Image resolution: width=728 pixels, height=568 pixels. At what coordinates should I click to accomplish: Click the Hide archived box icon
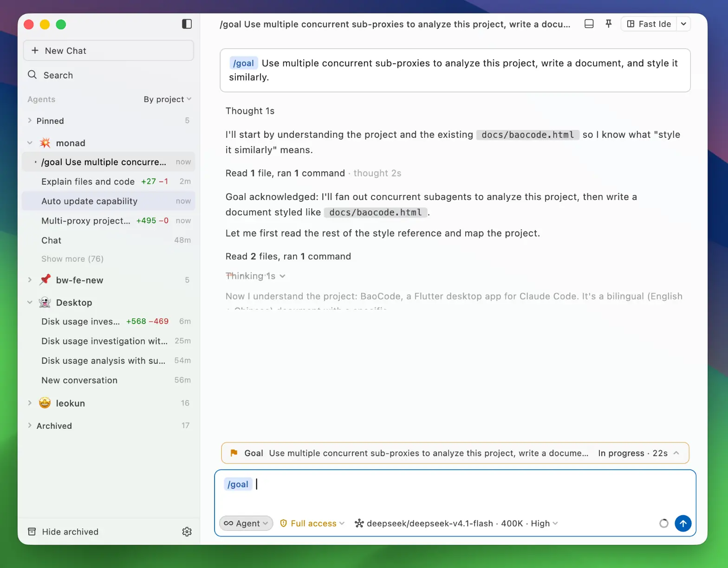32,532
